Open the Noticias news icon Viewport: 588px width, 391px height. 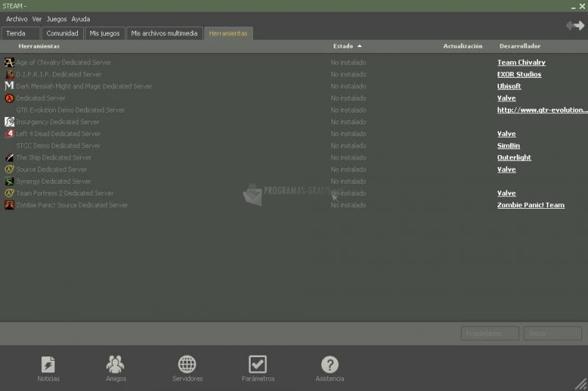(48, 365)
